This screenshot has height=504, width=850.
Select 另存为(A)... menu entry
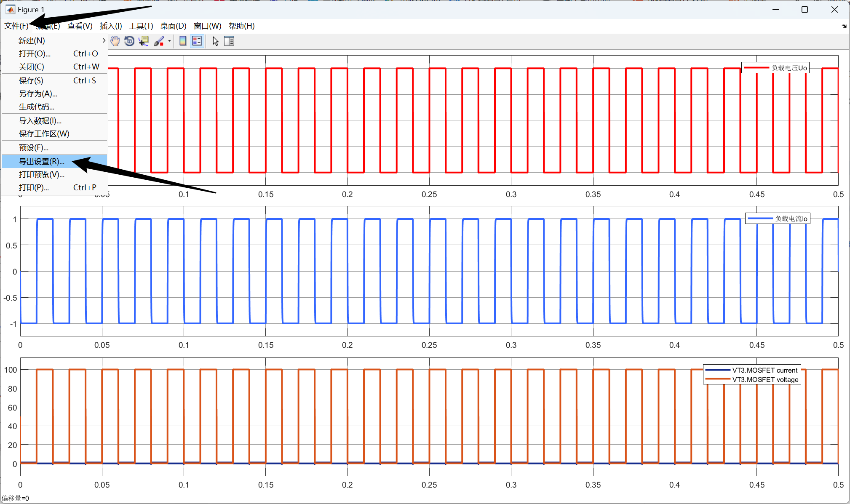(38, 93)
